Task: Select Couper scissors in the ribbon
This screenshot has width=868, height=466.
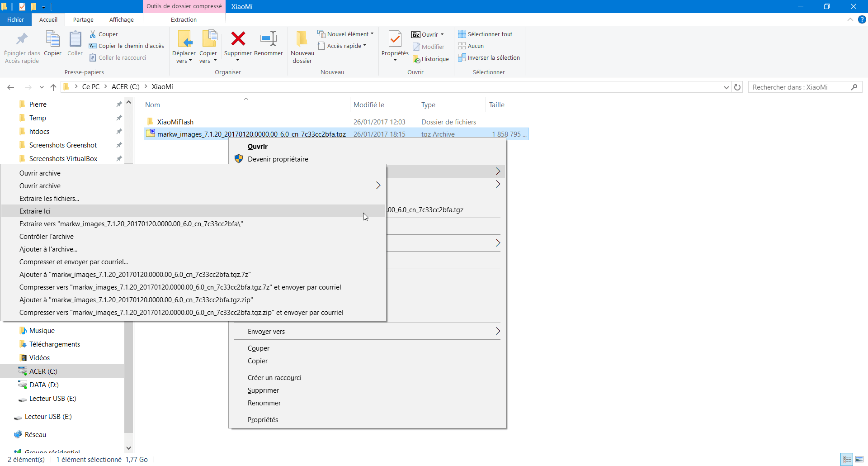Action: point(104,34)
